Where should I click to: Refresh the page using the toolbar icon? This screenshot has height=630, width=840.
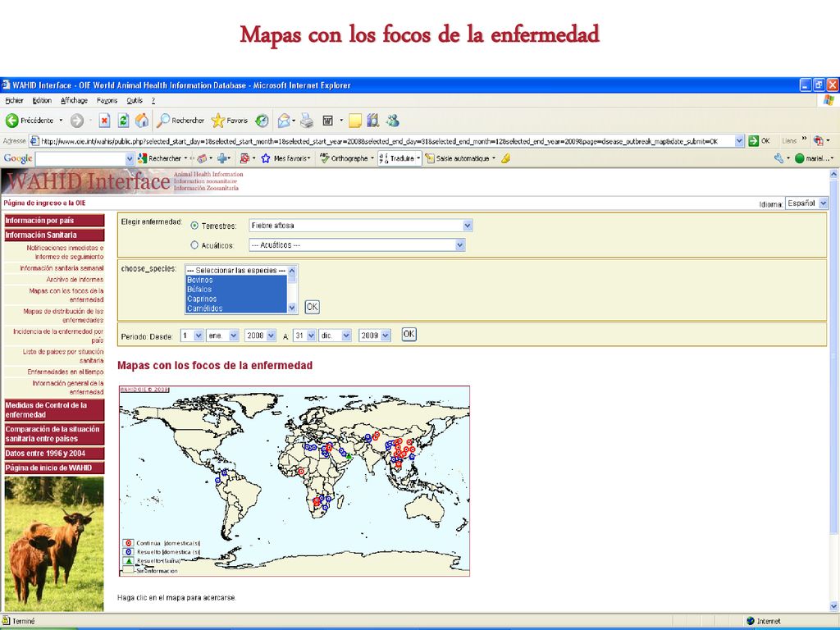tap(123, 121)
